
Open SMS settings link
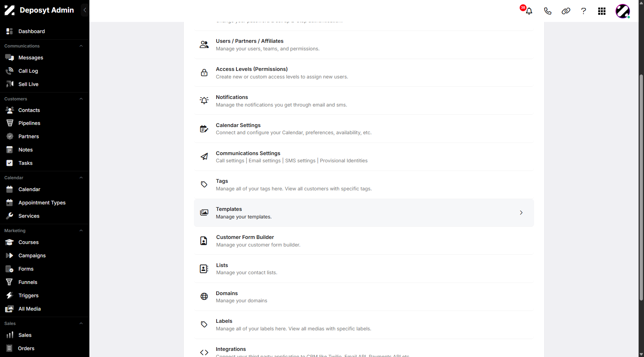300,161
